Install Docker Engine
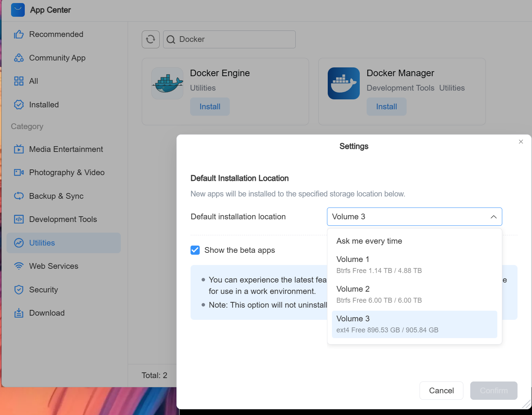The width and height of the screenshot is (532, 415). click(210, 107)
